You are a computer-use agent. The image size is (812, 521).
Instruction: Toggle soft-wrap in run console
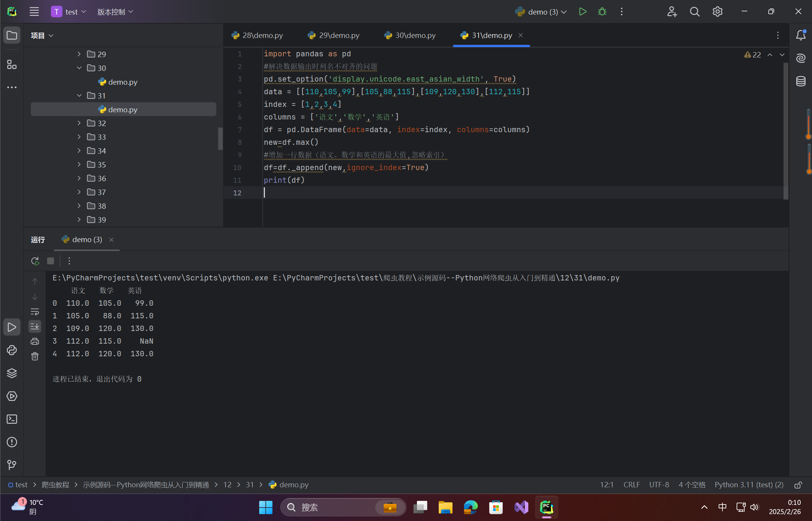tap(35, 311)
